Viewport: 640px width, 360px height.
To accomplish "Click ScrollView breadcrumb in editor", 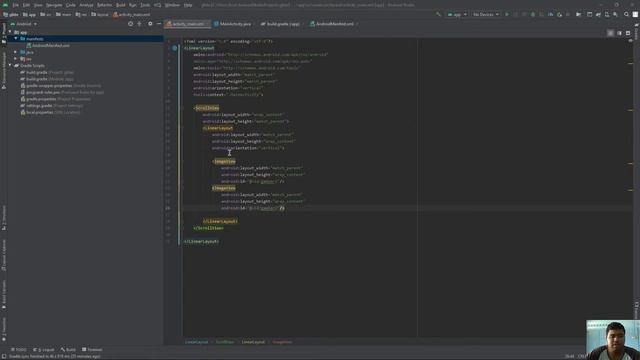I will (x=225, y=342).
